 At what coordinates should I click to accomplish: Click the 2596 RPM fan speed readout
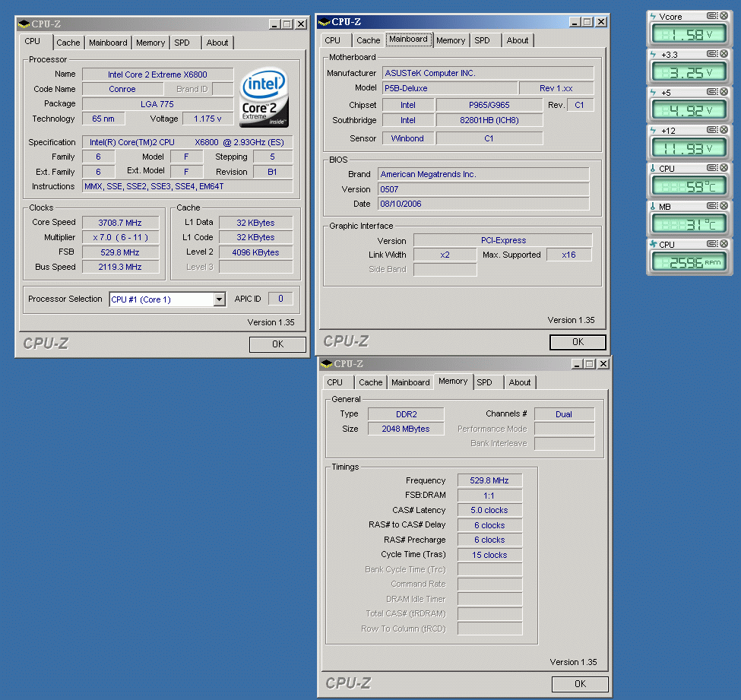click(689, 262)
